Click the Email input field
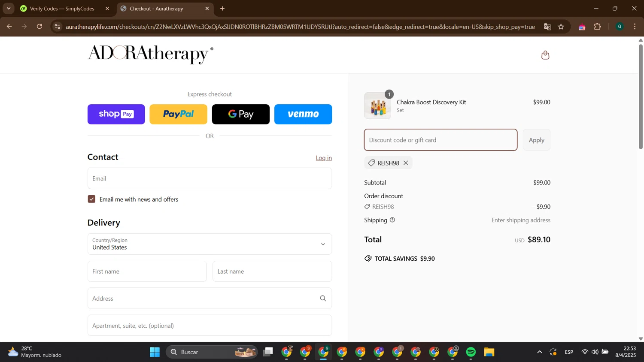 pos(210,178)
